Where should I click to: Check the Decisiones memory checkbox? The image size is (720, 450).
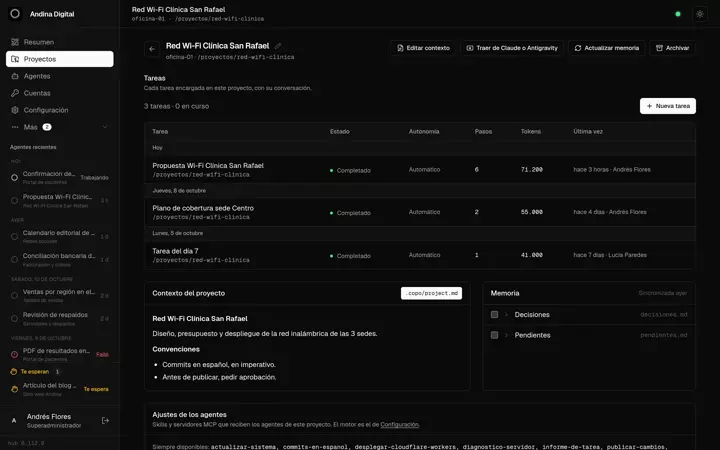[x=495, y=315]
